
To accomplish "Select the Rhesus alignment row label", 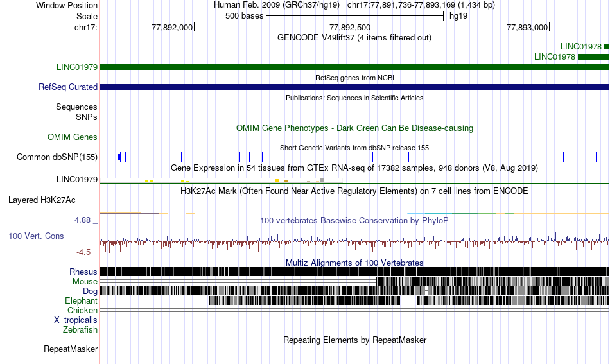I will (x=83, y=272).
